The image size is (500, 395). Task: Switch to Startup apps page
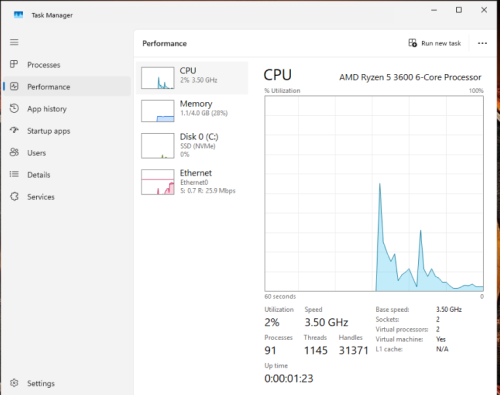point(49,131)
